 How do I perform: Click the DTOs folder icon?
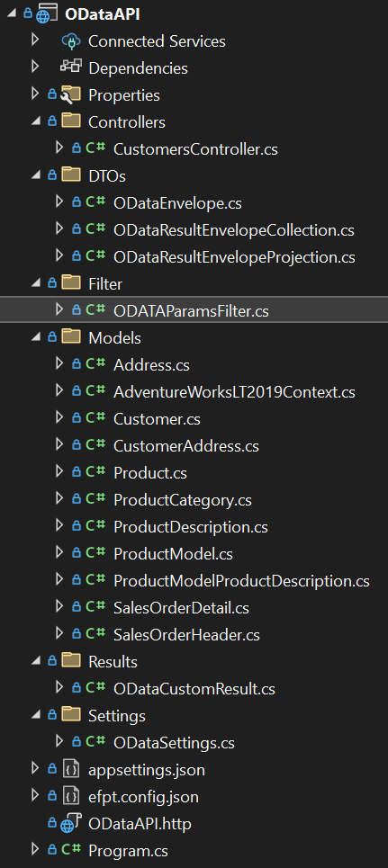(x=71, y=174)
